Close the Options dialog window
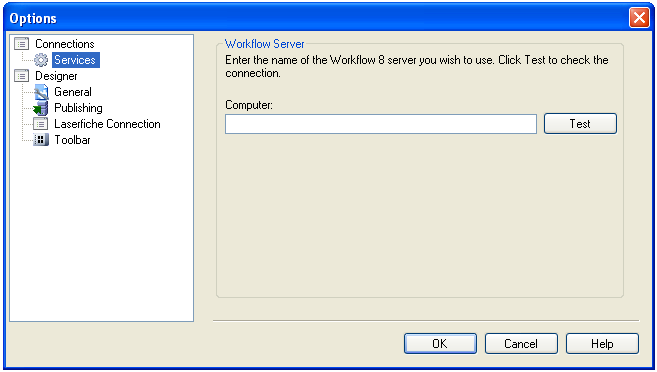Screen dimensions: 657x372 pyautogui.click(x=639, y=18)
